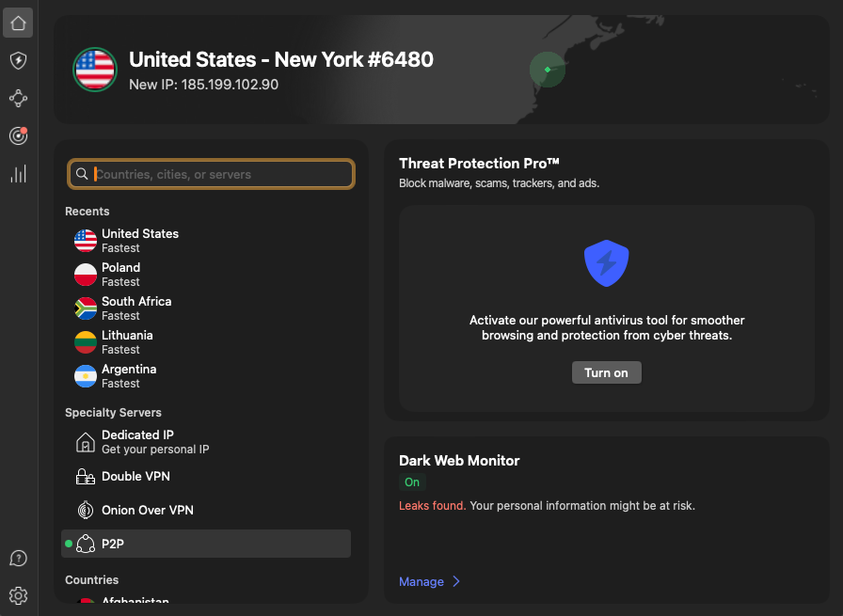Click the chevron next to Manage
The width and height of the screenshot is (843, 616).
click(x=456, y=581)
